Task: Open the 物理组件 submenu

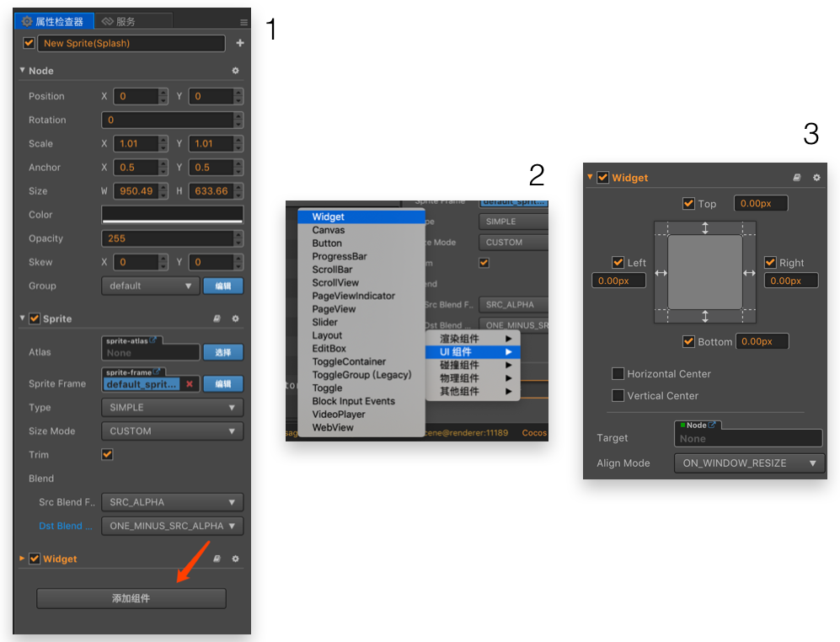Action: pyautogui.click(x=473, y=377)
